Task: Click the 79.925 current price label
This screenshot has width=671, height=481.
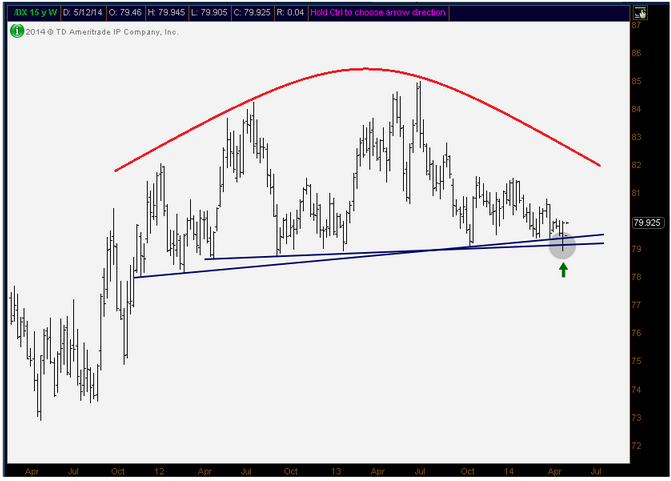Action: 647,223
